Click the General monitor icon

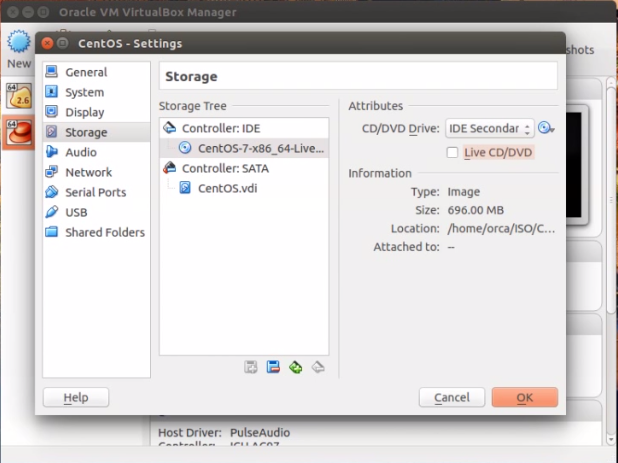click(52, 72)
